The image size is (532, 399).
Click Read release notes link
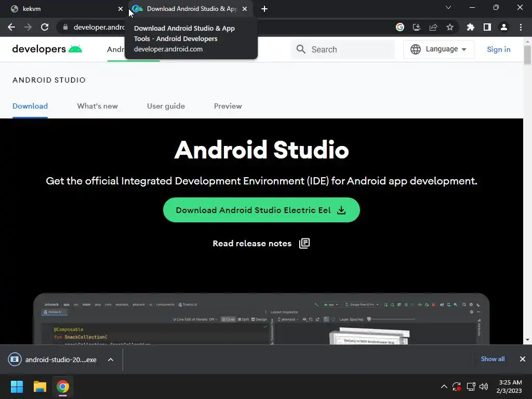(252, 244)
